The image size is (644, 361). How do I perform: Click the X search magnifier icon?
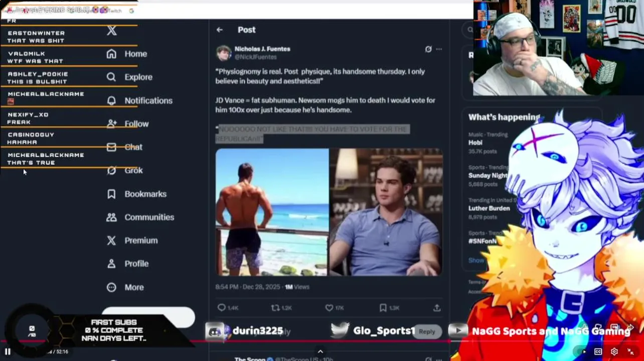coord(470,30)
